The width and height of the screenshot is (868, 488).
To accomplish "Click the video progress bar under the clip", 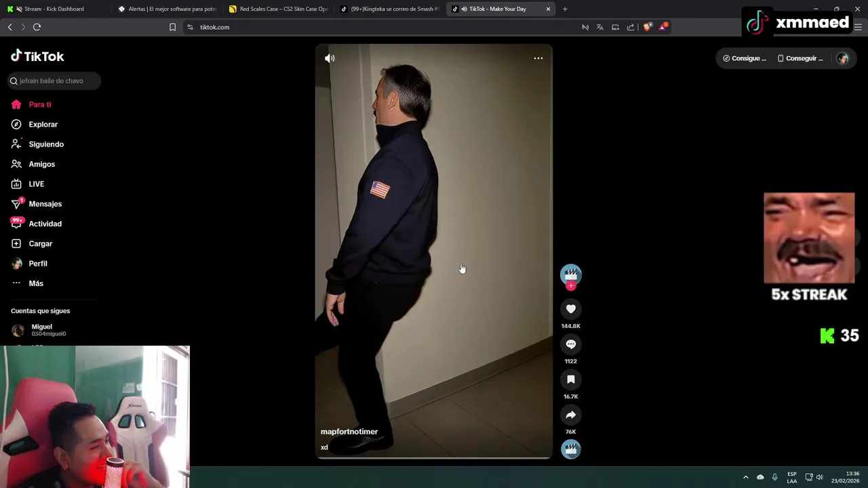I will pos(434,458).
